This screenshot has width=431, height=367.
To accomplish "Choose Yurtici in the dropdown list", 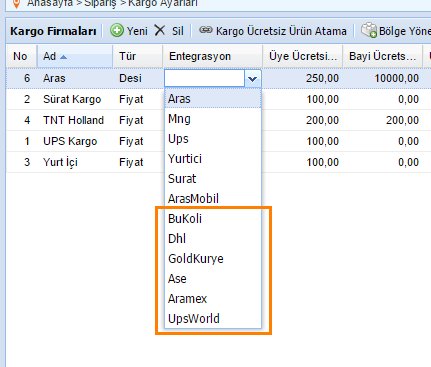I will coord(213,159).
